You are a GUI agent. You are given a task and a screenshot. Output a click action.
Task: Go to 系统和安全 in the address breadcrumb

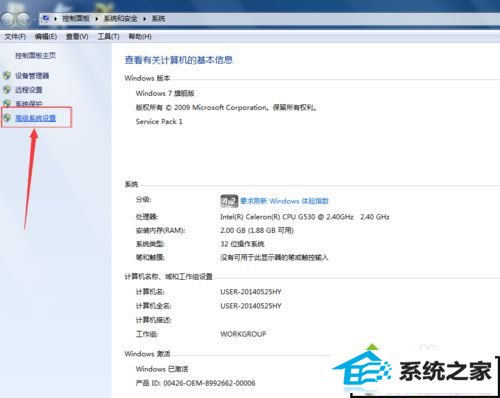pyautogui.click(x=121, y=19)
